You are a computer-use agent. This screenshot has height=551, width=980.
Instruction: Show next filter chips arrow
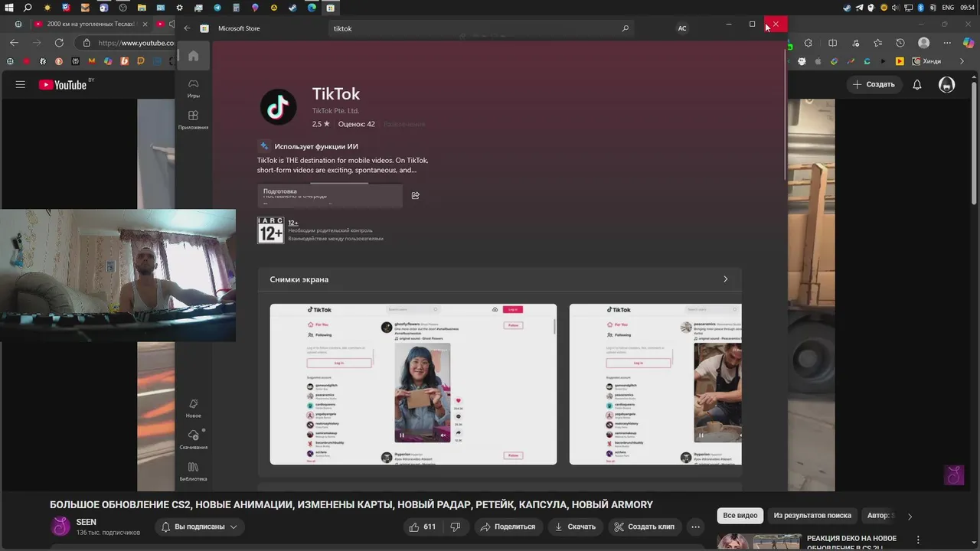tap(910, 516)
